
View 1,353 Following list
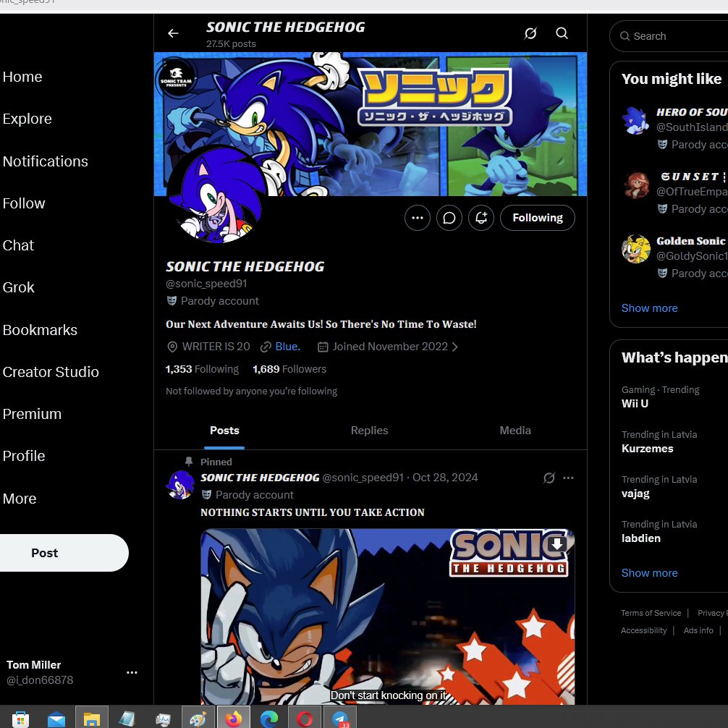click(202, 369)
